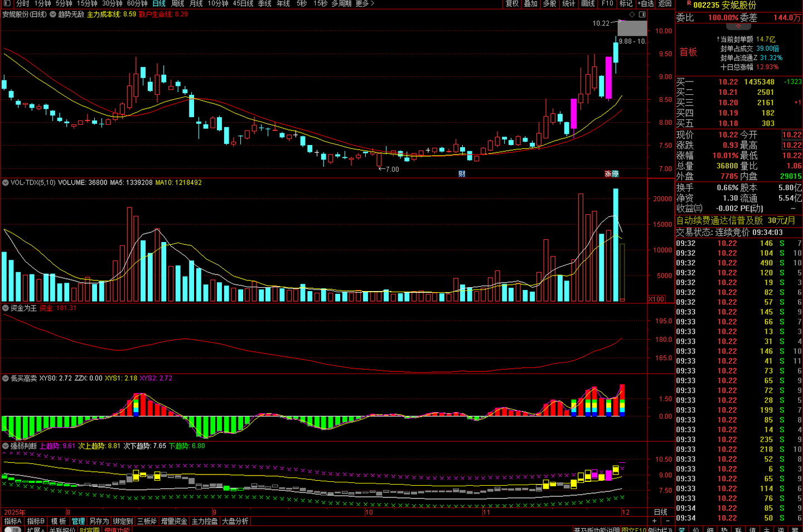803x532 pixels.
Task: Click the plus icon below the price axis
Action: [655, 521]
